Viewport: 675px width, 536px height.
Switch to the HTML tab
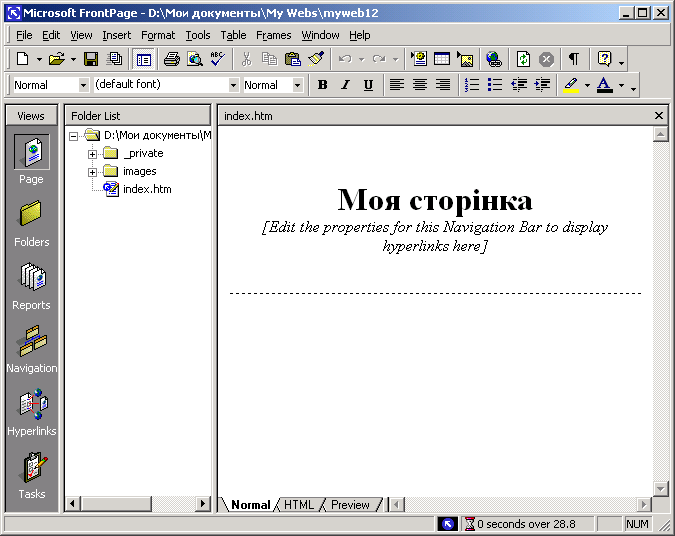click(x=299, y=505)
